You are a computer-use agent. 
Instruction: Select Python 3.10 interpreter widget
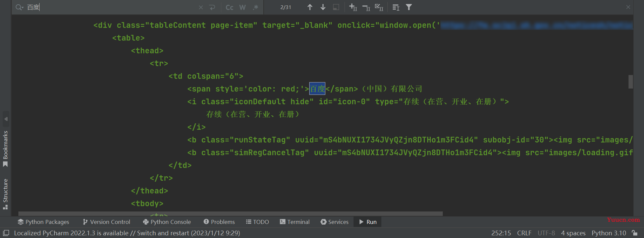click(609, 233)
